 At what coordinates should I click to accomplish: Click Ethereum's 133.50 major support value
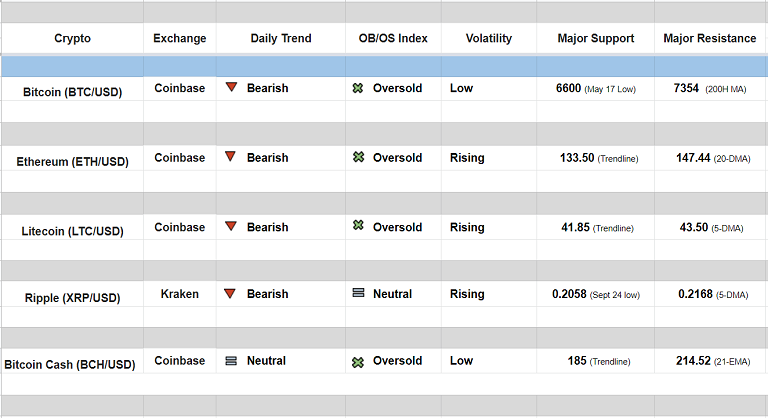pos(575,158)
